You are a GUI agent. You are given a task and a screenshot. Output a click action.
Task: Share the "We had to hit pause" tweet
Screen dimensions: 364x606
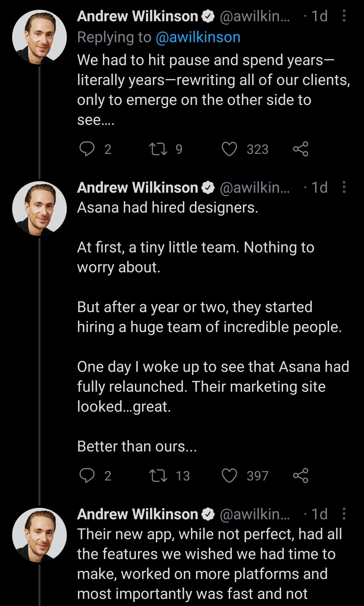301,149
